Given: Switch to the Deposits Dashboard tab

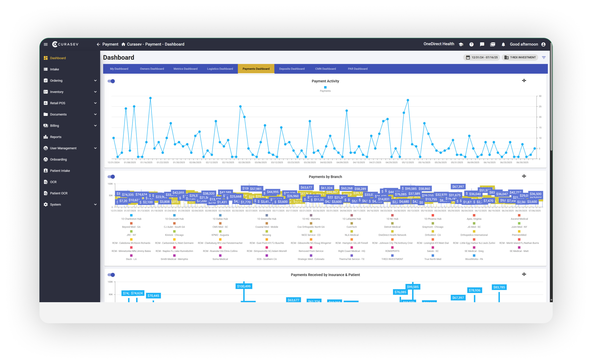Looking at the screenshot, I should [292, 69].
